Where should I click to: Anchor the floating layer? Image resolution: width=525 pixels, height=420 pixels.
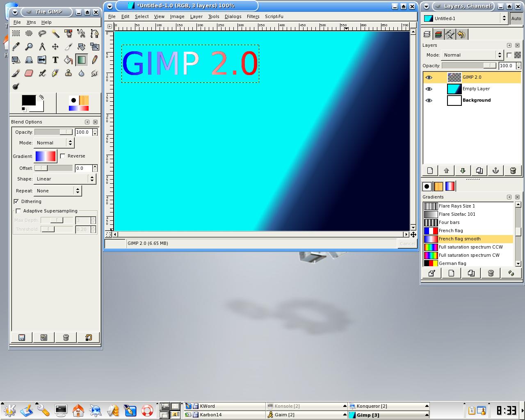click(x=495, y=171)
